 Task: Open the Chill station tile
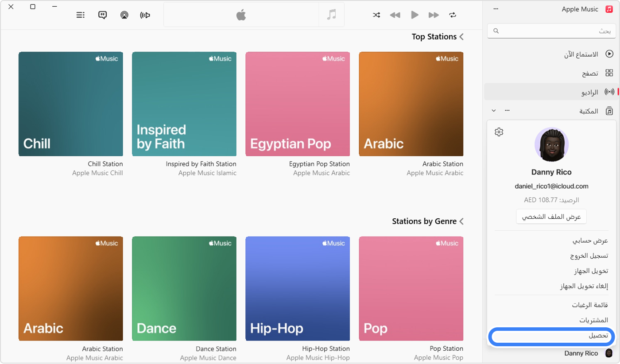click(71, 104)
